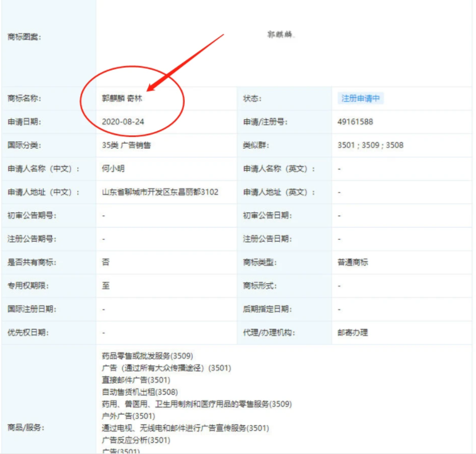Click the 后期指定日期 label
This screenshot has height=454, width=476.
pyautogui.click(x=267, y=309)
